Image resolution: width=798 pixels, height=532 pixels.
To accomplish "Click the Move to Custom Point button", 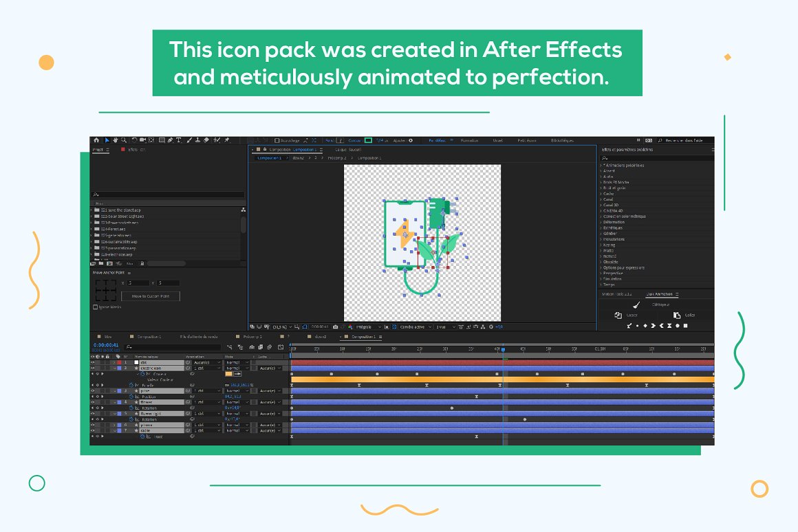I will (151, 296).
